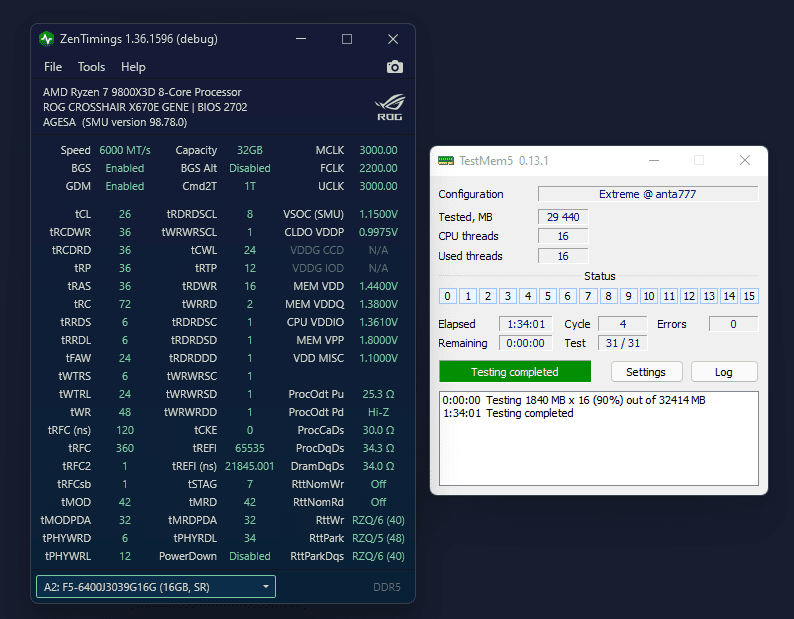Click the PowerDown Disabled value
The height and width of the screenshot is (619, 794).
pos(250,556)
